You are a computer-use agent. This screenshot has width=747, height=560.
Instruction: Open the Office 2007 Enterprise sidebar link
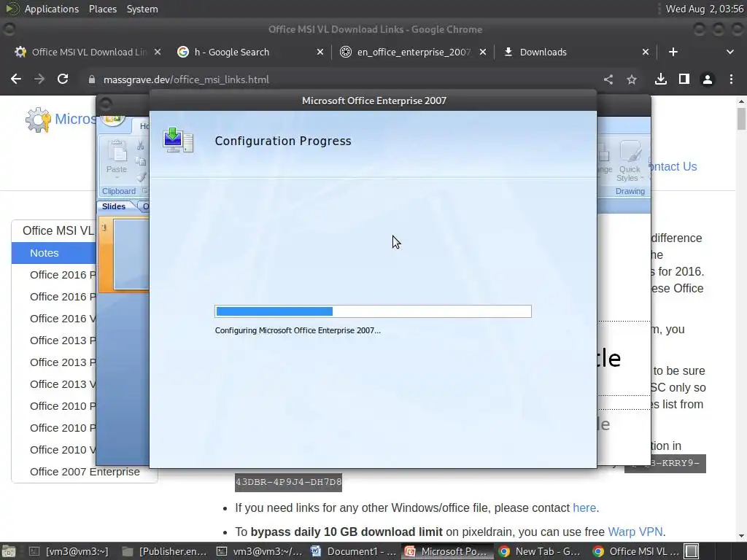[x=85, y=472]
